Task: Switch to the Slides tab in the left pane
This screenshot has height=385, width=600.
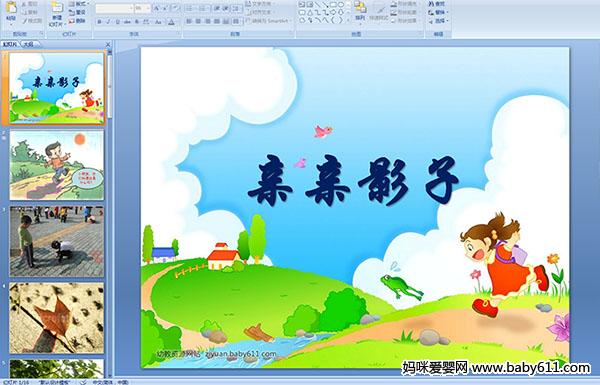Action: pos(10,44)
